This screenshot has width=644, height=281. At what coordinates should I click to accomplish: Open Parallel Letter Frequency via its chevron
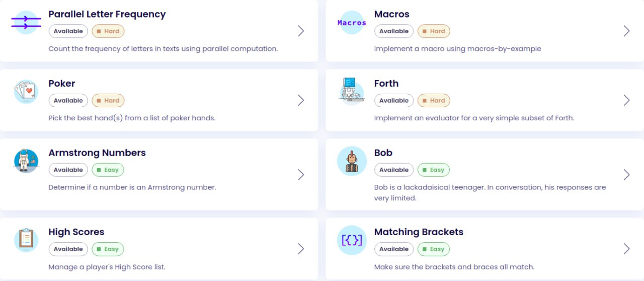click(x=301, y=31)
